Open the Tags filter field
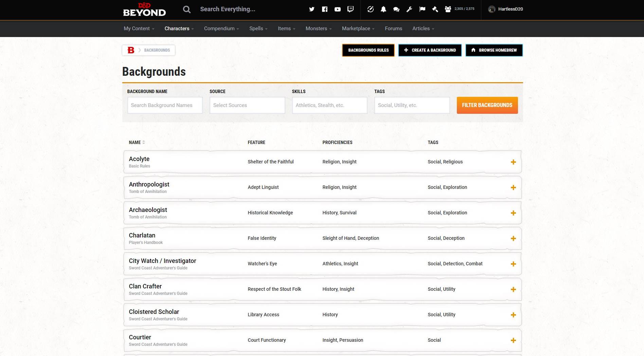Image resolution: width=644 pixels, height=356 pixels. pyautogui.click(x=412, y=105)
